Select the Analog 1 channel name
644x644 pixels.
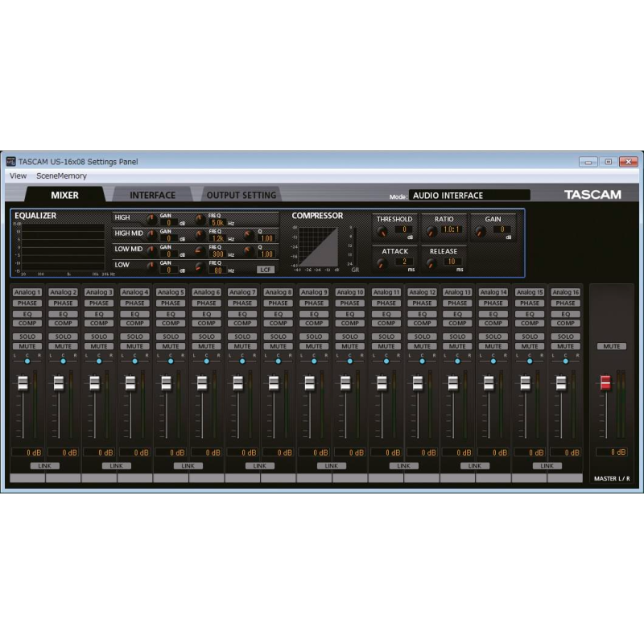tap(27, 292)
